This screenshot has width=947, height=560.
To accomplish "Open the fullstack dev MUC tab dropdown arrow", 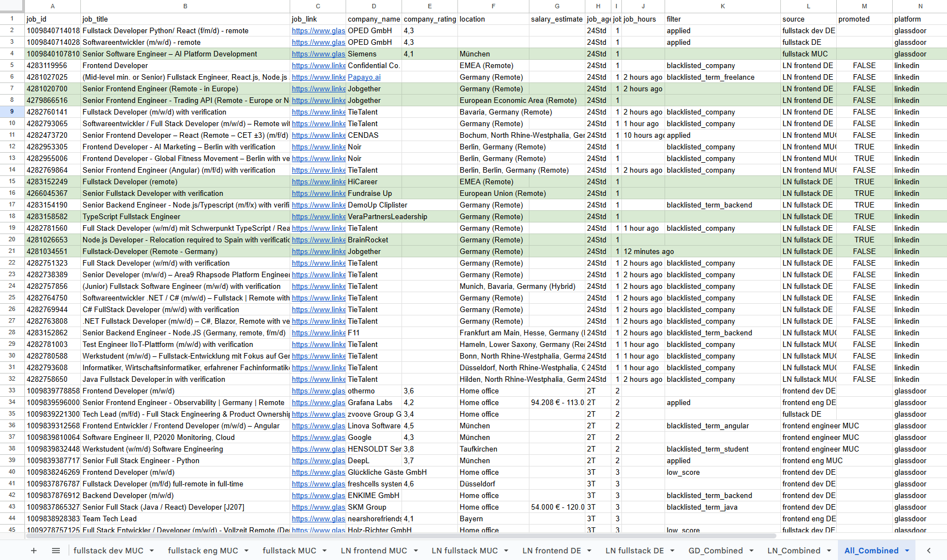I will (152, 551).
